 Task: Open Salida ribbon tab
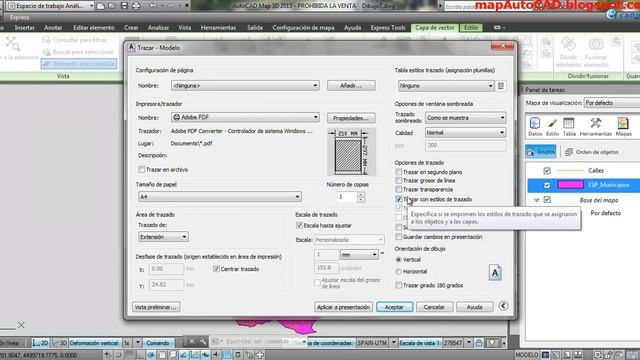(255, 28)
